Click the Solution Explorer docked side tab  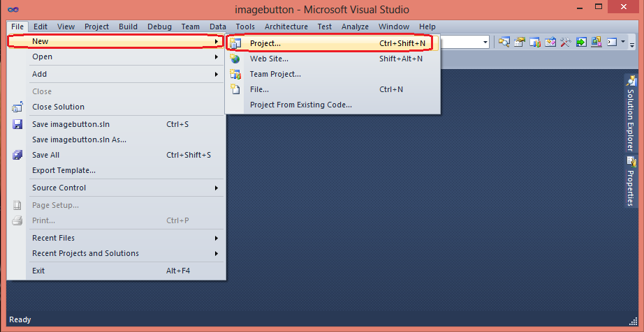(x=631, y=113)
